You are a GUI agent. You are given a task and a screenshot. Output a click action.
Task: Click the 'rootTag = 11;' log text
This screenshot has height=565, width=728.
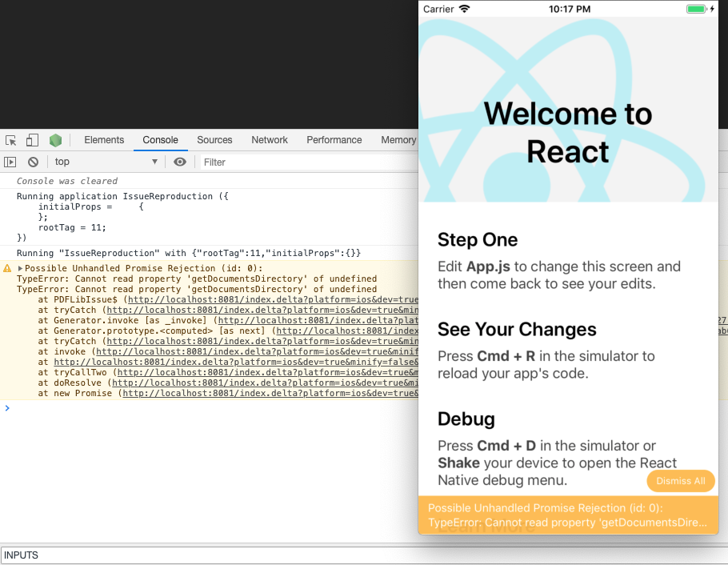72,227
